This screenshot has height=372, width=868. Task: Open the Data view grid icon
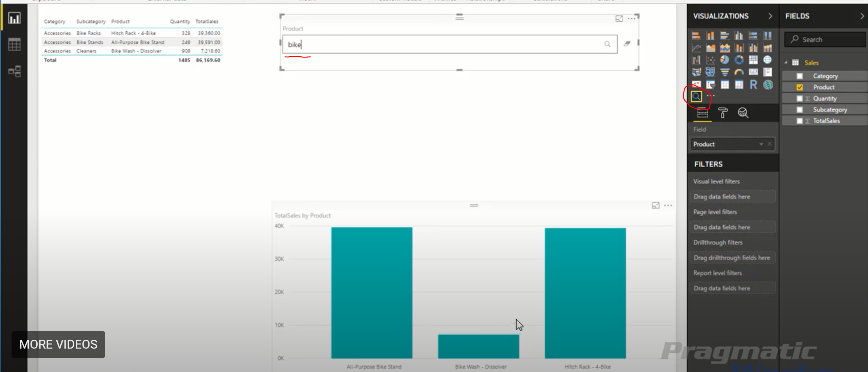(14, 44)
